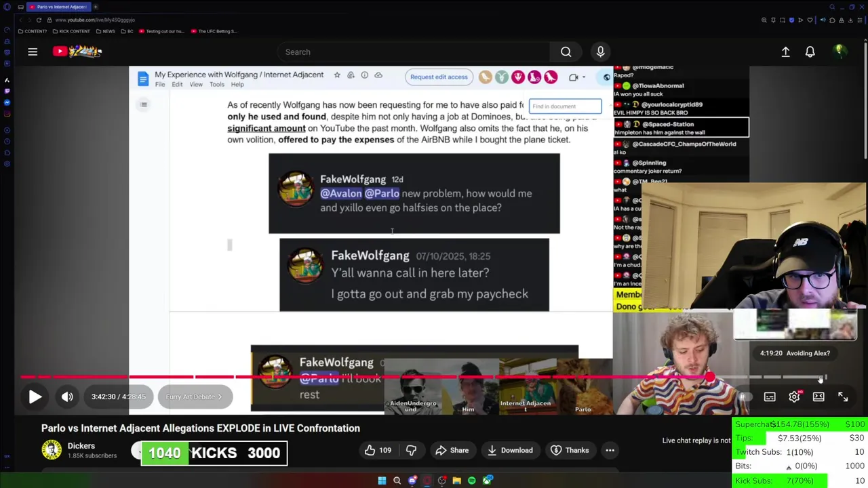868x488 pixels.
Task: Click the YouTube logo home icon
Action: (77, 52)
